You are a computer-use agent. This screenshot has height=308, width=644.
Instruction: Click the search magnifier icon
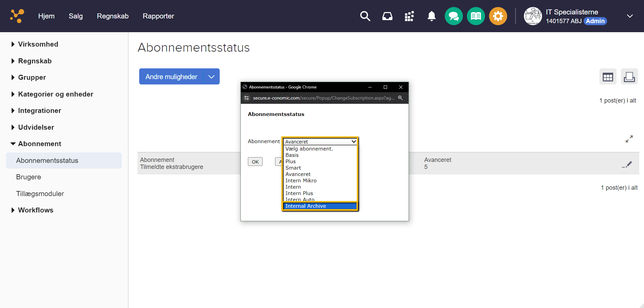365,16
